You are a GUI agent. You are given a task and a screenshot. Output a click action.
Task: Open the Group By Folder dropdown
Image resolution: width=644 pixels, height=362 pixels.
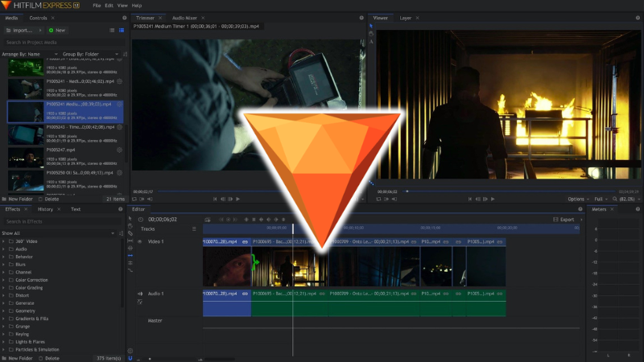[90, 54]
